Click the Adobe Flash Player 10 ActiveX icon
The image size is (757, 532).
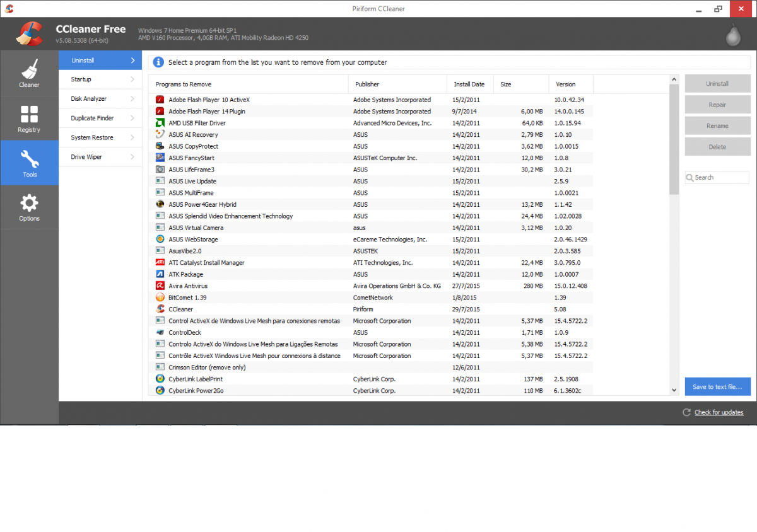click(160, 100)
